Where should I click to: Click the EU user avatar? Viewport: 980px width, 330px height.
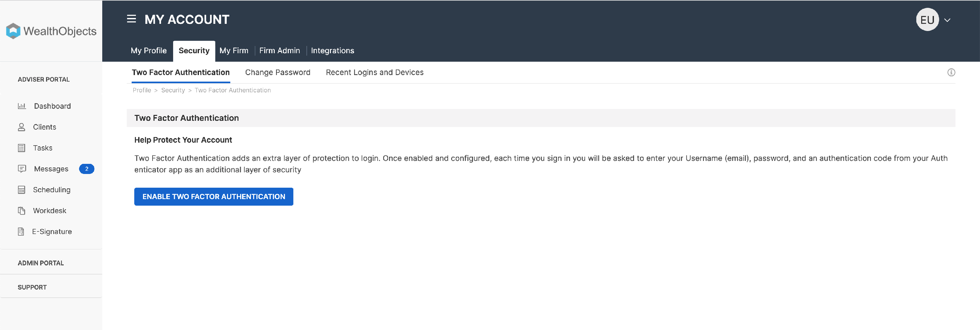coord(927,20)
